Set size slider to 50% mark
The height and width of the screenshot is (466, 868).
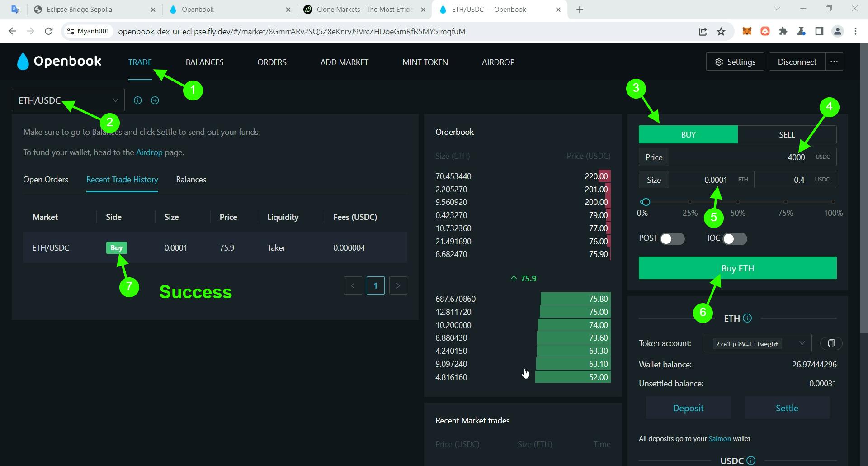(738, 202)
